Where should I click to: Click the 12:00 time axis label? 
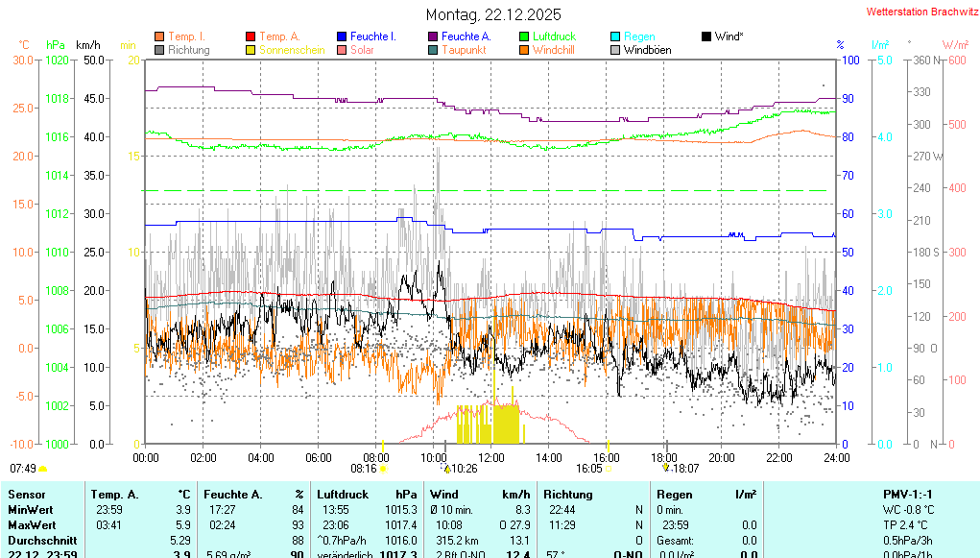[x=491, y=458]
